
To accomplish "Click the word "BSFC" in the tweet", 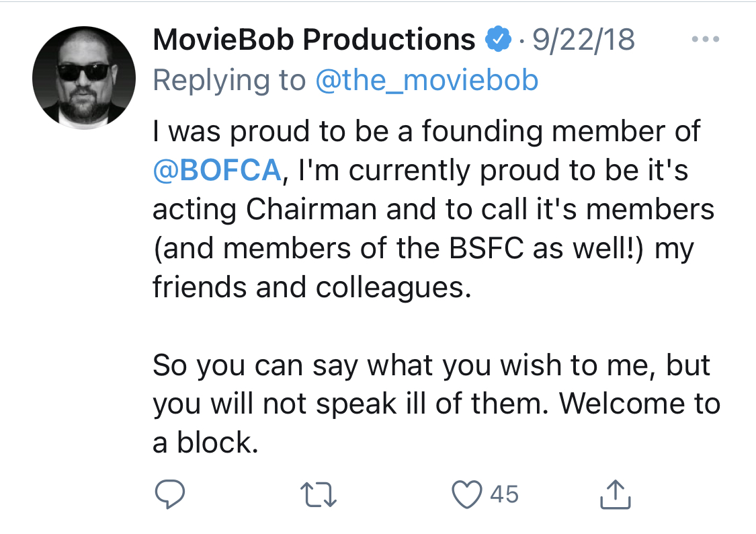I will 486,248.
